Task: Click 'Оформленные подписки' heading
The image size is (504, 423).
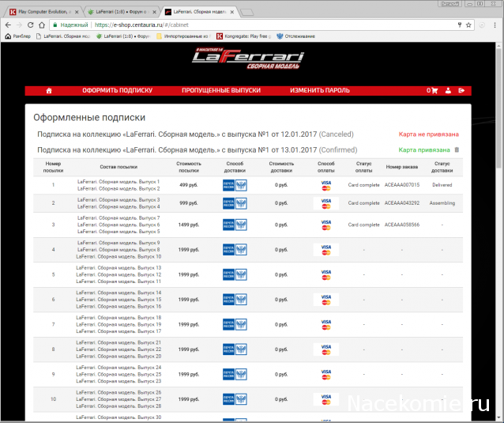Action: (x=89, y=118)
